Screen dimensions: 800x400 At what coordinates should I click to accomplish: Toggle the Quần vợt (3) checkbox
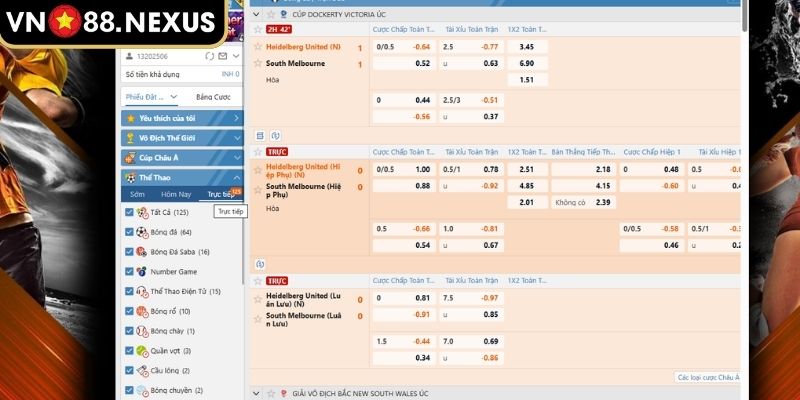coord(129,351)
